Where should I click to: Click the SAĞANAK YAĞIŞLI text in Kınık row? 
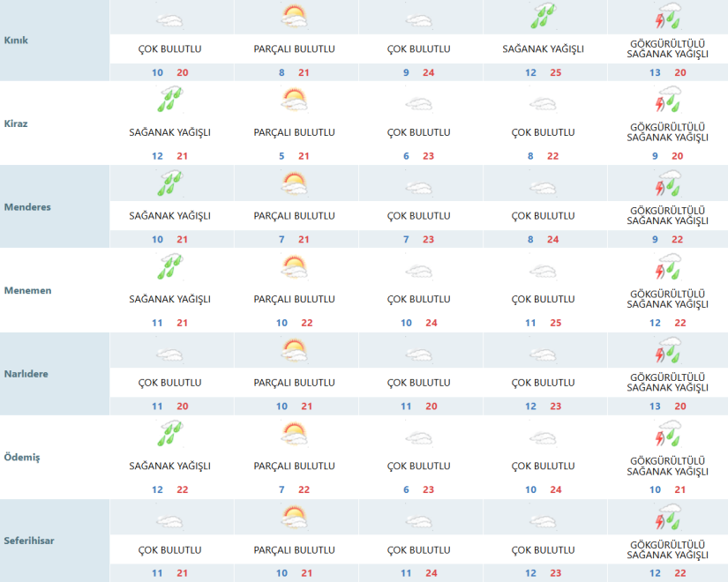tap(543, 49)
